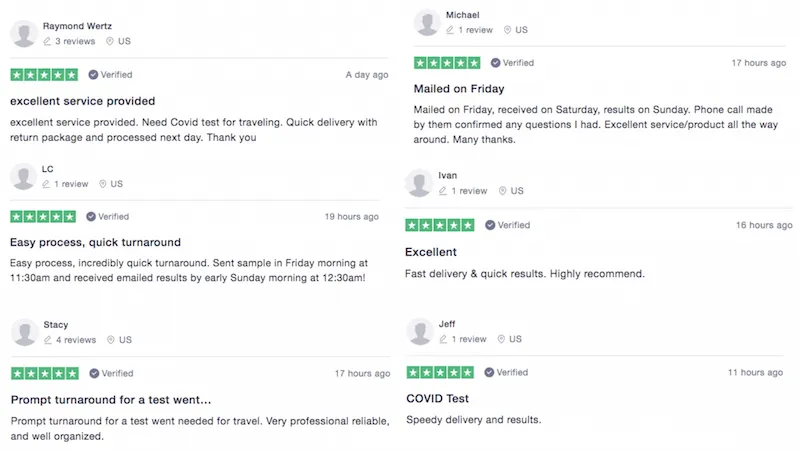Viewport: 800px width, 450px height.
Task: Click Raymond Wertz's profile avatar
Action: 23,34
